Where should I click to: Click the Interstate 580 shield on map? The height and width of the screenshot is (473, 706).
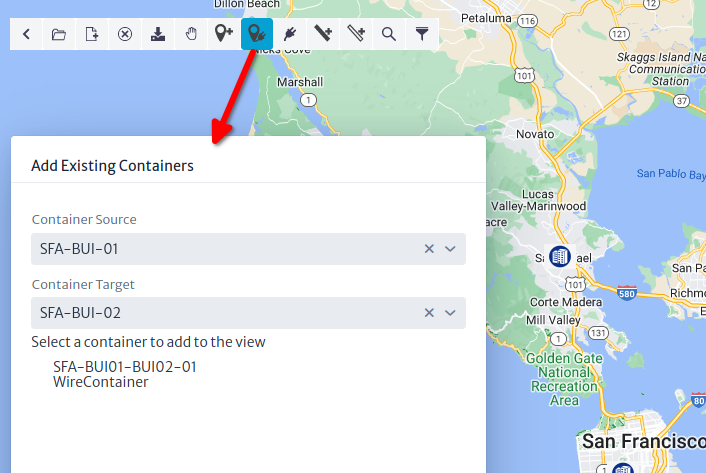coord(626,293)
